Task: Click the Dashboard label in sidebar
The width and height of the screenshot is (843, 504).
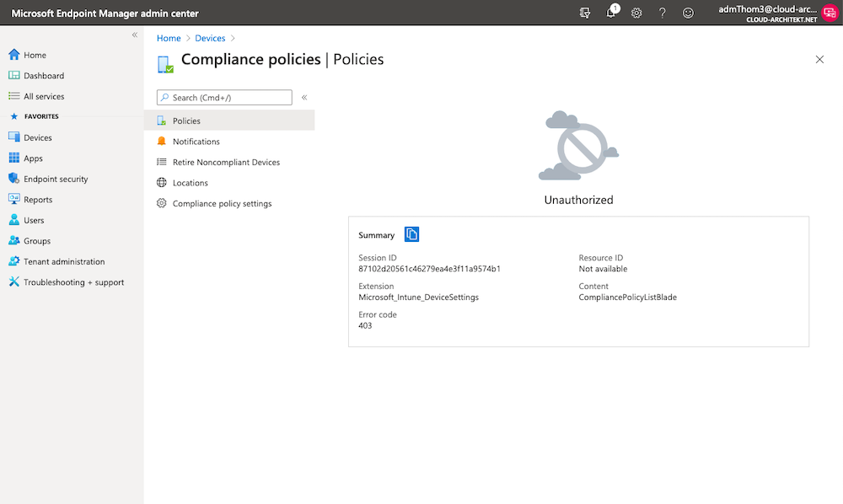Action: click(44, 76)
